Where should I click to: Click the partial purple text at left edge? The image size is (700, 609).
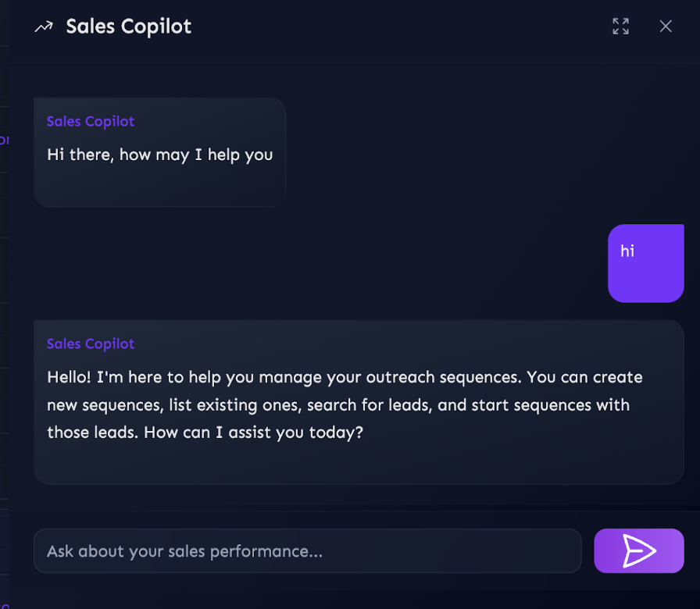[x=5, y=140]
